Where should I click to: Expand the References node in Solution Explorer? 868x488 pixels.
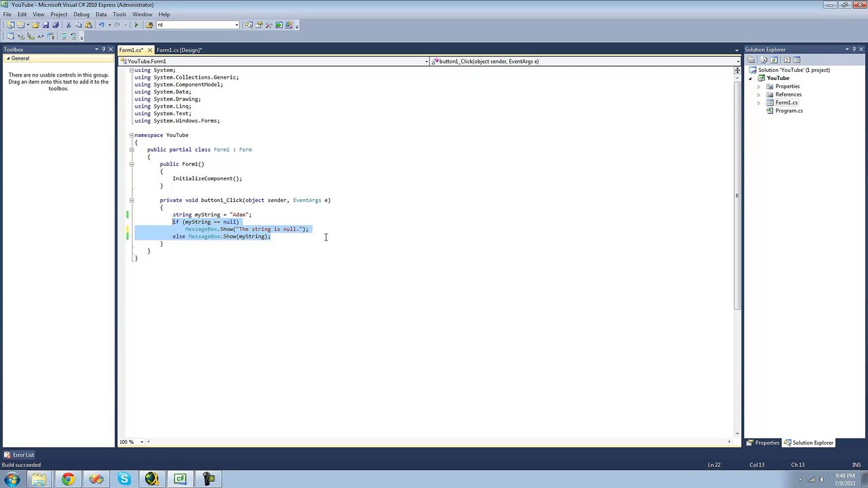(x=759, y=95)
